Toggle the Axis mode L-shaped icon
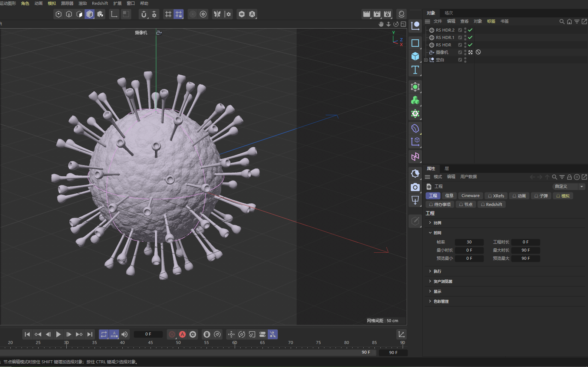The height and width of the screenshot is (367, 588). pos(114,14)
